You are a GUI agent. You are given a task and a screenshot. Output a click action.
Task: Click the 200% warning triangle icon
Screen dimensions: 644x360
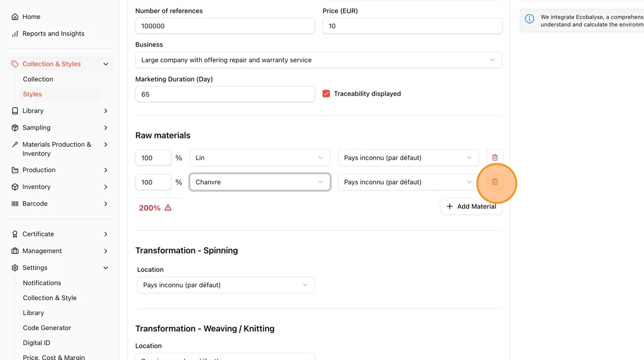168,208
